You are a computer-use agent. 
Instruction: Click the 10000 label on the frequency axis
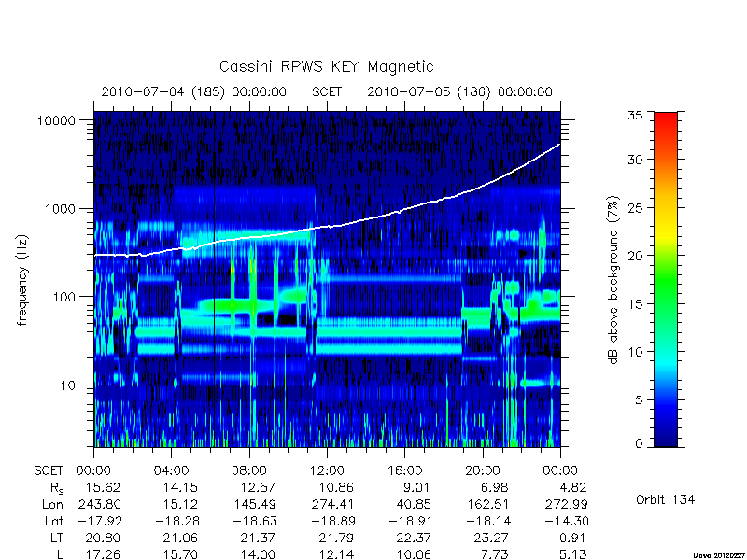coord(56,120)
